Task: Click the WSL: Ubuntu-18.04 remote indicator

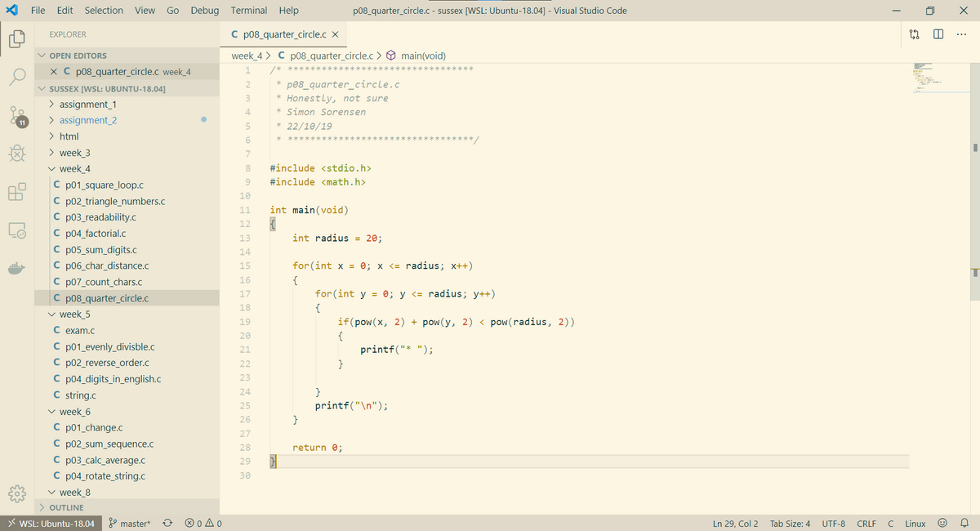Action: pos(50,524)
